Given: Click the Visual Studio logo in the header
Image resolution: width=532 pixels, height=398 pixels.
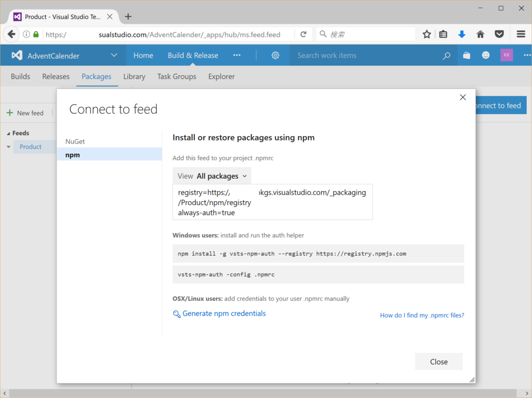Looking at the screenshot, I should tap(17, 55).
